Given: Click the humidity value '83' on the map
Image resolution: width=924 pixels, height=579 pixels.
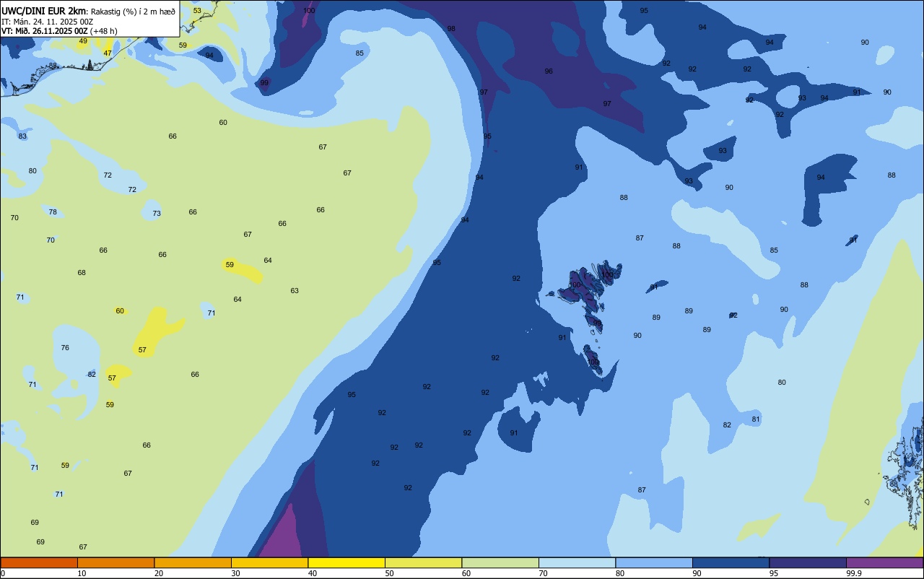Looking at the screenshot, I should 22,136.
